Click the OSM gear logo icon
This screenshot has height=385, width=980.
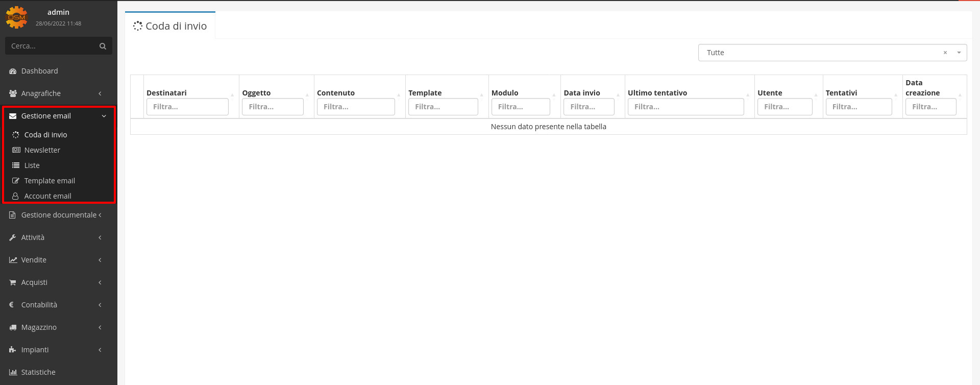16,17
